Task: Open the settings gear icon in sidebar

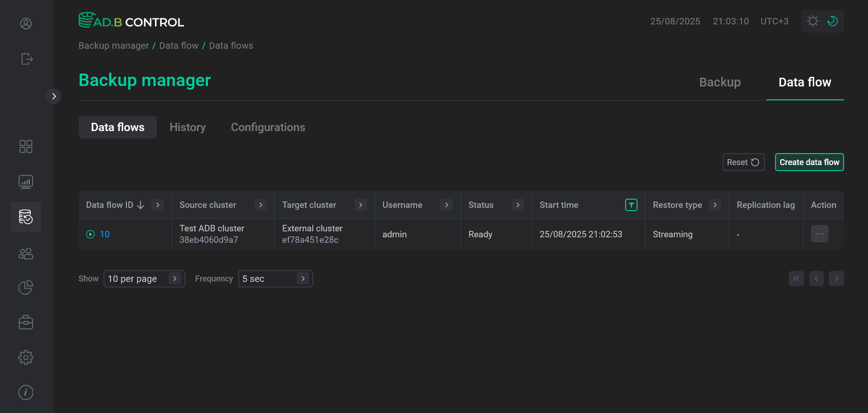Action: pos(26,357)
